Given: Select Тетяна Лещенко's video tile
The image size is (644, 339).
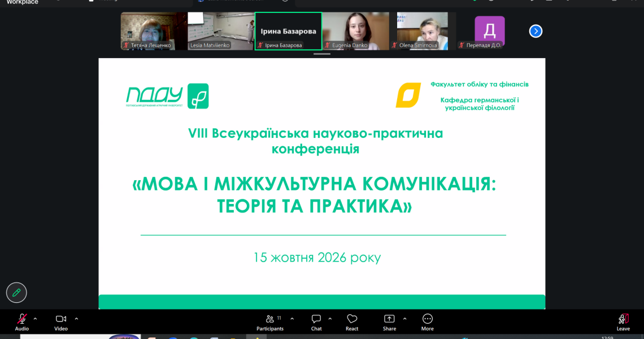Looking at the screenshot, I should pos(154,31).
